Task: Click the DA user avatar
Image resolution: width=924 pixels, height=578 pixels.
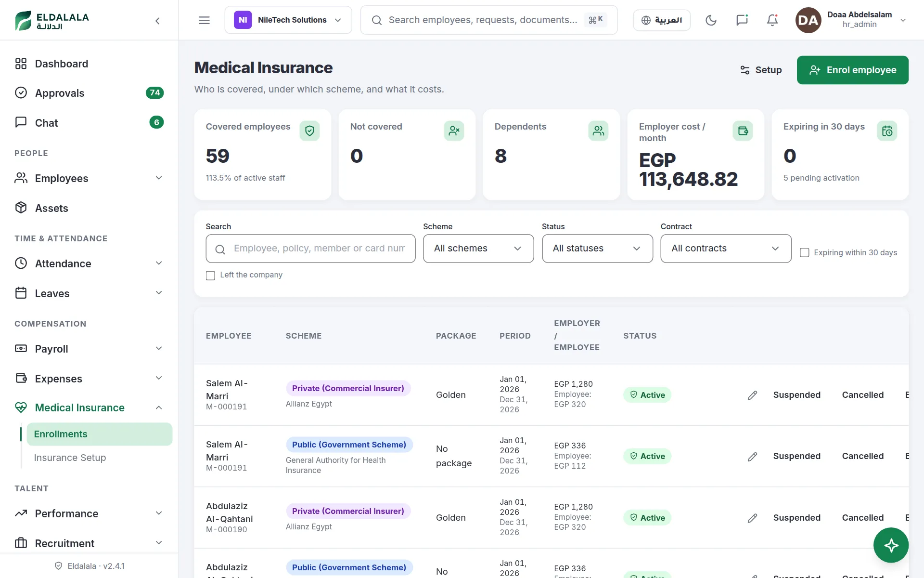Action: [x=808, y=20]
